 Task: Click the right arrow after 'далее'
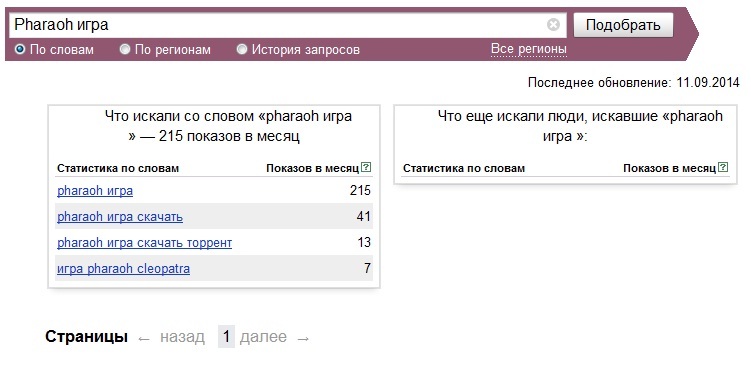coord(303,339)
